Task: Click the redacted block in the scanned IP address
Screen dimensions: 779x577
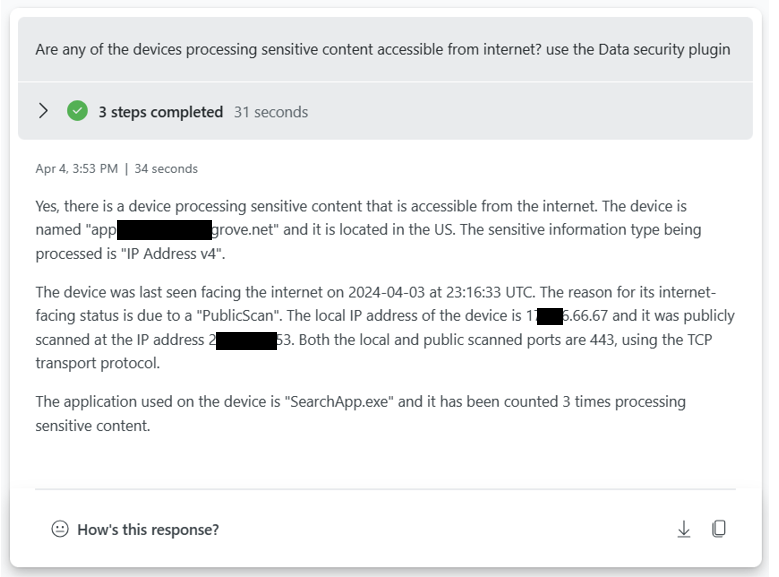Action: [x=246, y=341]
